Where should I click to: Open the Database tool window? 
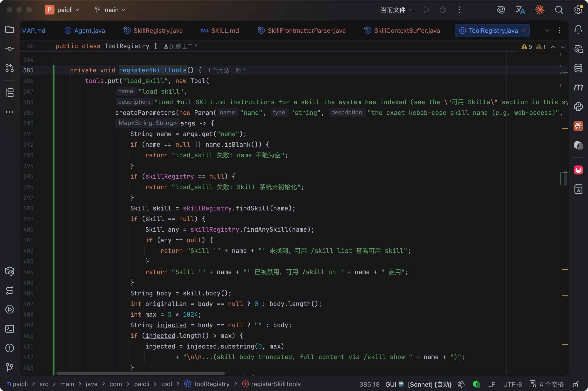(x=578, y=68)
